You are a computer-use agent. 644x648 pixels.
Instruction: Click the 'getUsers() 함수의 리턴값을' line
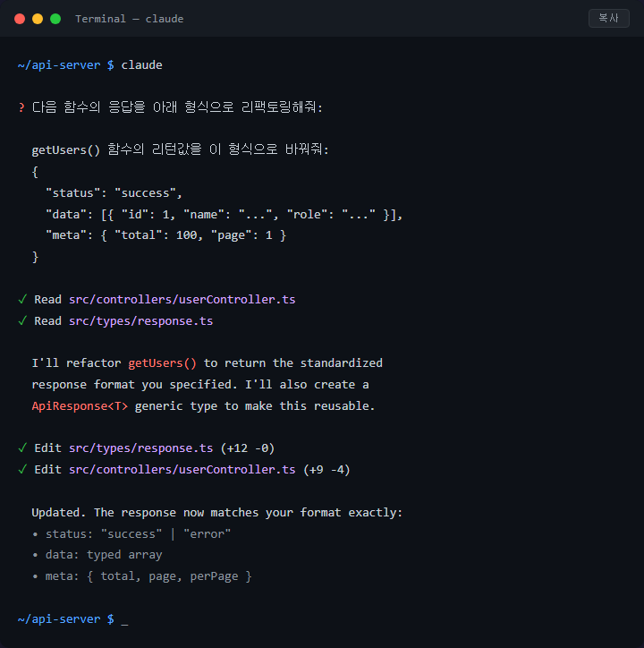(x=180, y=149)
